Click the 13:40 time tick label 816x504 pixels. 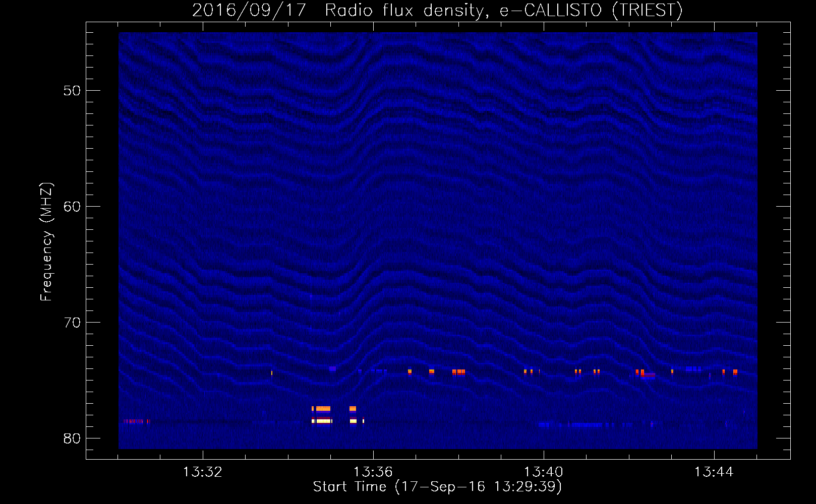544,472
